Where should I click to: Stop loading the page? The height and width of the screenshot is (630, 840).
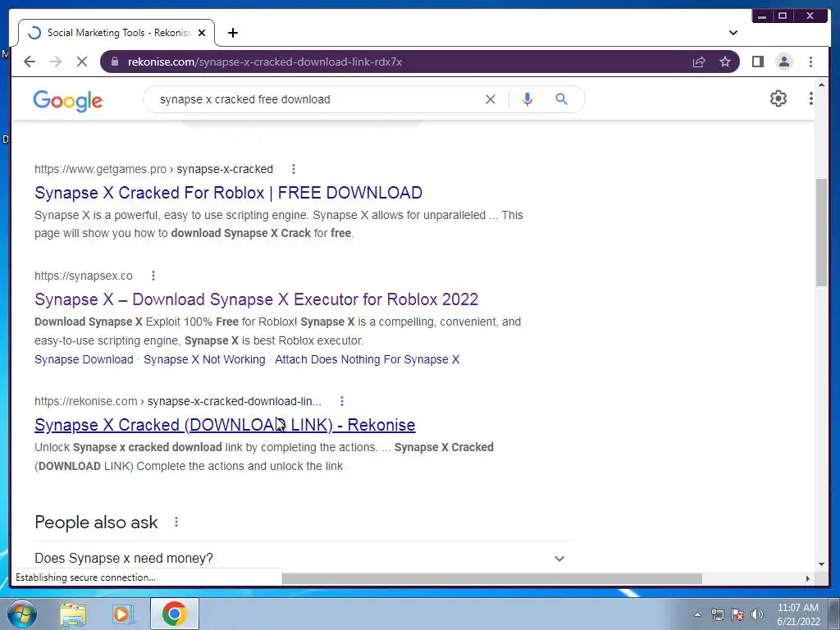tap(82, 62)
